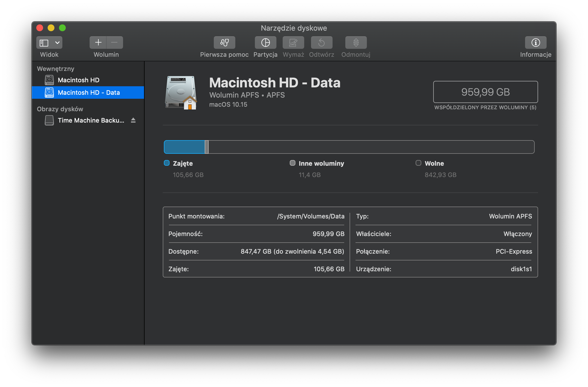Click the Odtwórz restore icon
The height and width of the screenshot is (387, 588).
click(322, 43)
